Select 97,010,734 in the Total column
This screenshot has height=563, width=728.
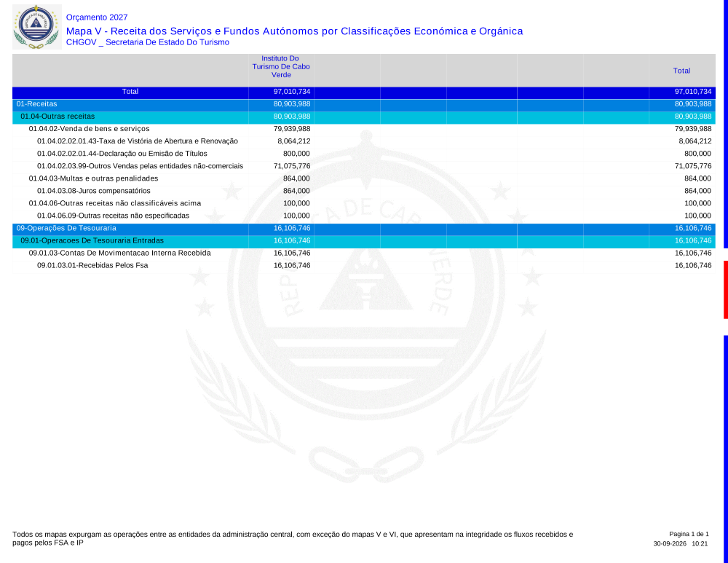693,92
